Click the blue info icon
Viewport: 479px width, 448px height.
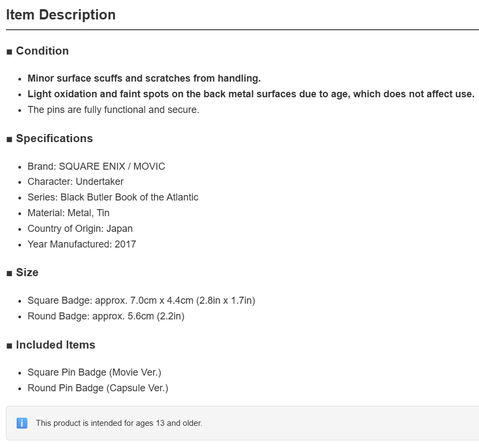(x=22, y=423)
